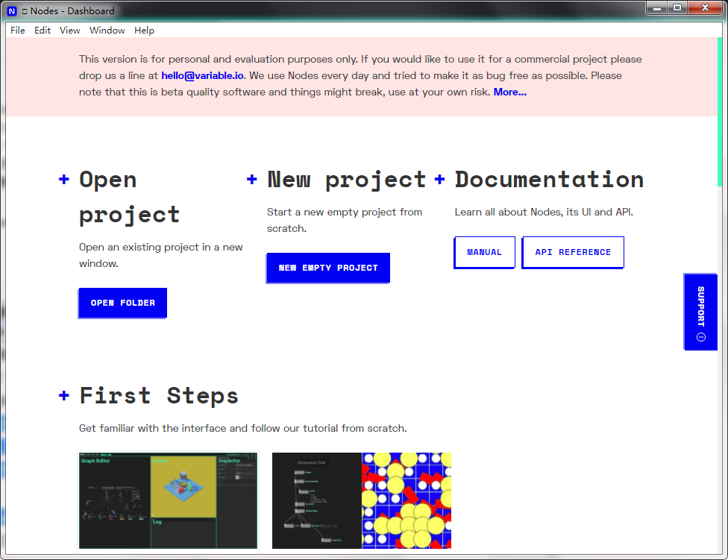Click the Nodes app icon in title bar
The height and width of the screenshot is (560, 728).
[12, 11]
